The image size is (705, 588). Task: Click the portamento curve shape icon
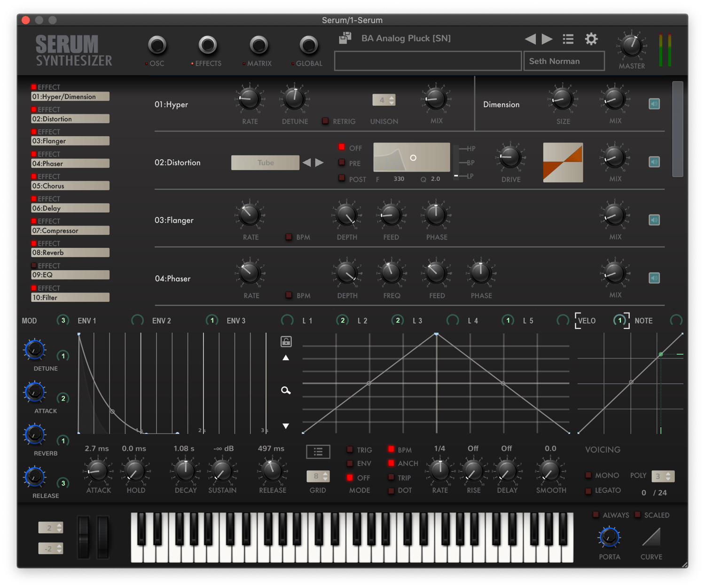pos(651,537)
